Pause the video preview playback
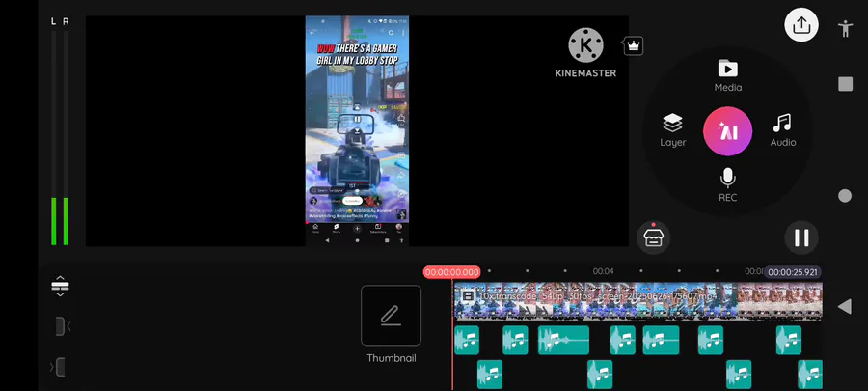This screenshot has height=391, width=868. pos(801,237)
